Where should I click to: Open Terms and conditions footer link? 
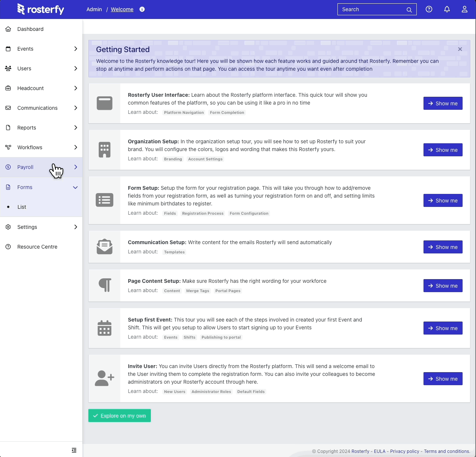(447, 451)
